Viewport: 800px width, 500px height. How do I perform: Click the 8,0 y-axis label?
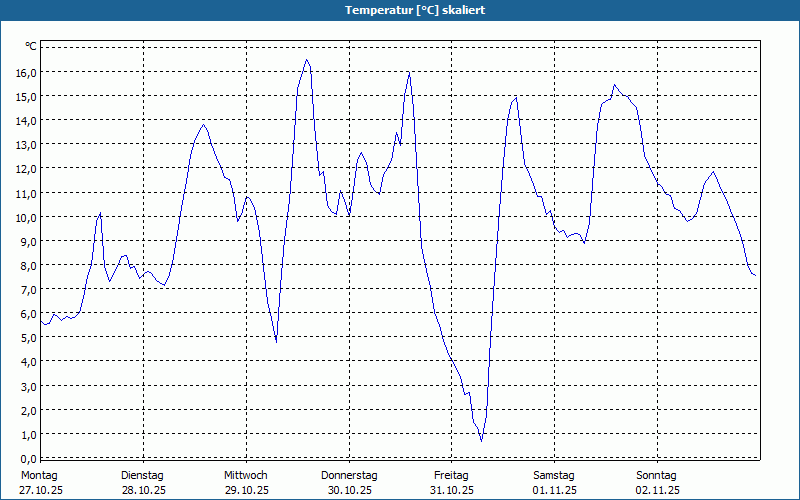pos(29,265)
